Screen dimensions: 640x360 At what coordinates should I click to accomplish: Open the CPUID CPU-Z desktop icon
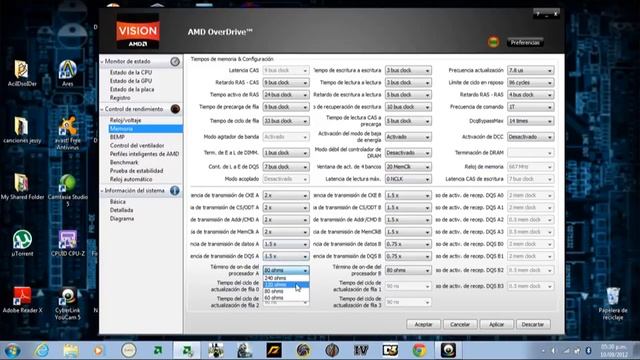point(67,243)
